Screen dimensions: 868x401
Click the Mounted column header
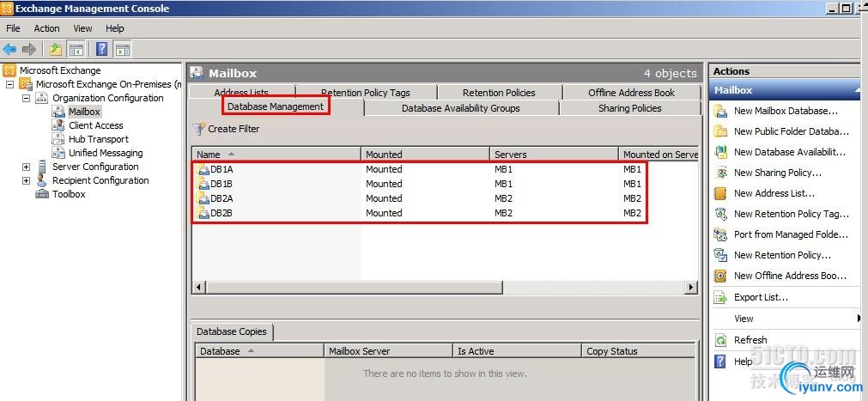point(425,154)
